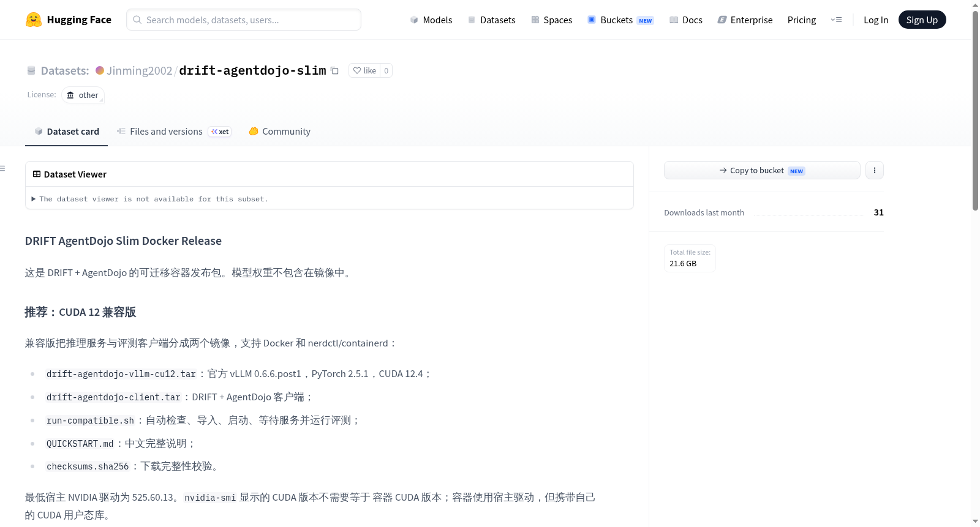
Task: Click the Dataset Viewer table icon
Action: click(37, 174)
